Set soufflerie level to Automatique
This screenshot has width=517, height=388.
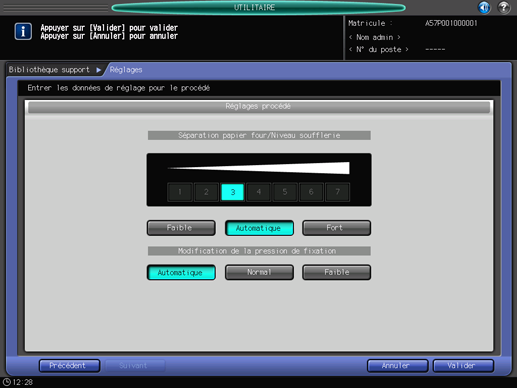[259, 228]
